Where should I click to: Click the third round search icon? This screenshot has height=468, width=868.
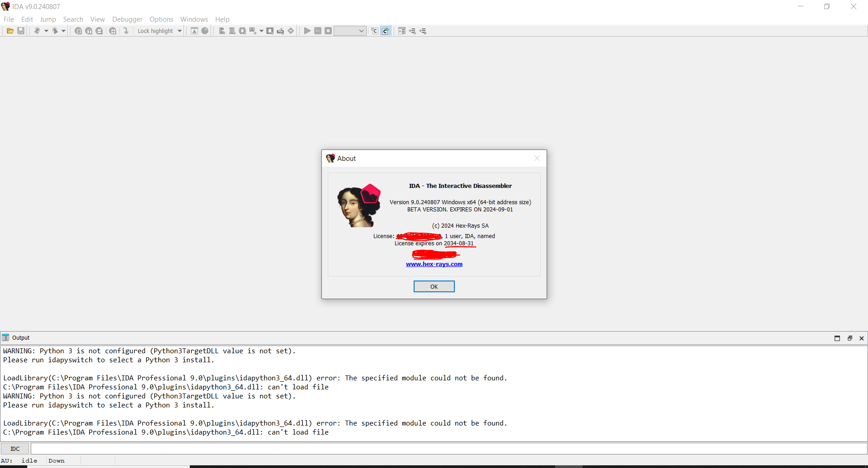pyautogui.click(x=99, y=31)
